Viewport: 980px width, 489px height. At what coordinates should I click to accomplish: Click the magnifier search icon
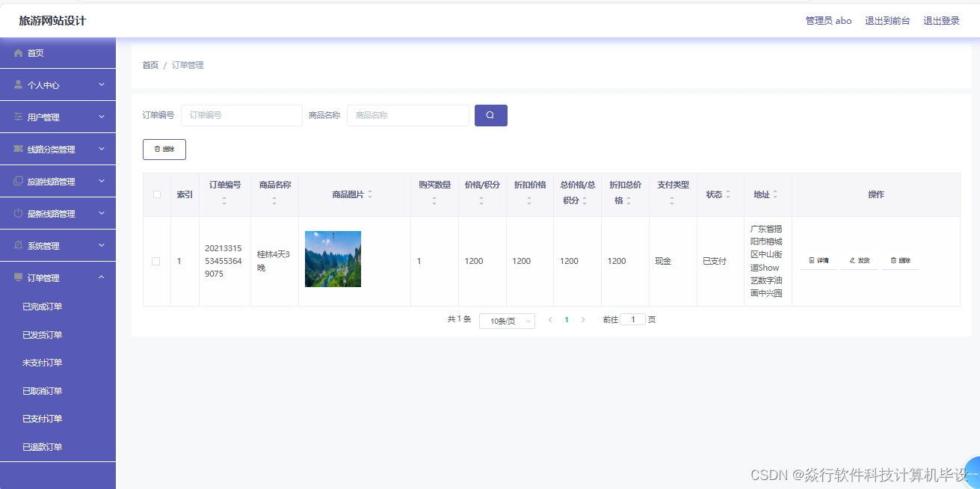coord(490,115)
